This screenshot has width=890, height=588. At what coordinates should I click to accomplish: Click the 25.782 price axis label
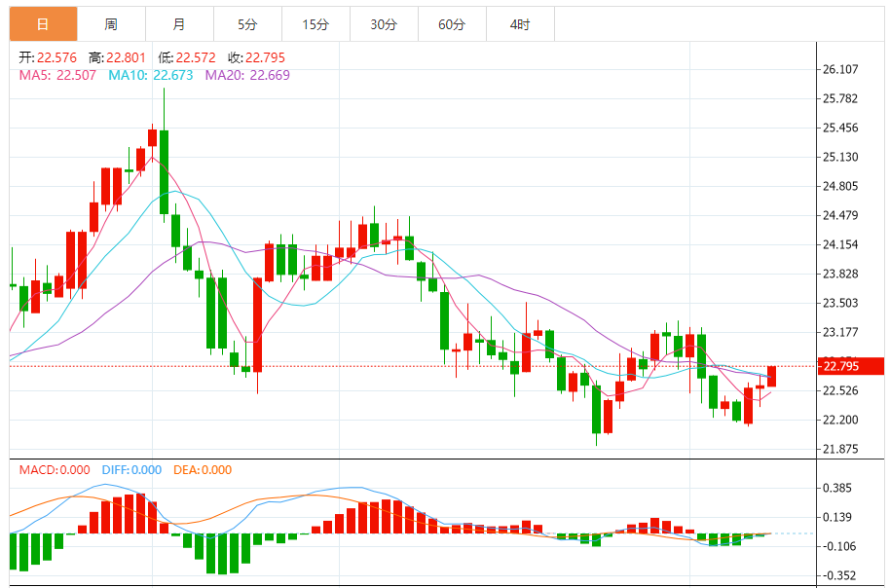(x=840, y=98)
